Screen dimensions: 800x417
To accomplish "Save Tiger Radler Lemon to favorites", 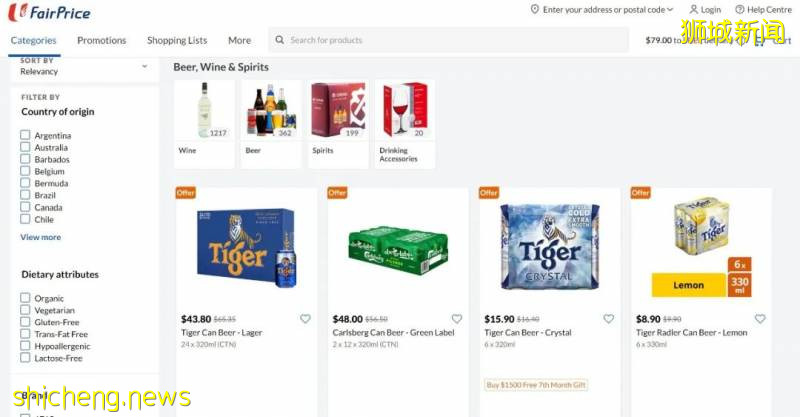I will tap(760, 319).
